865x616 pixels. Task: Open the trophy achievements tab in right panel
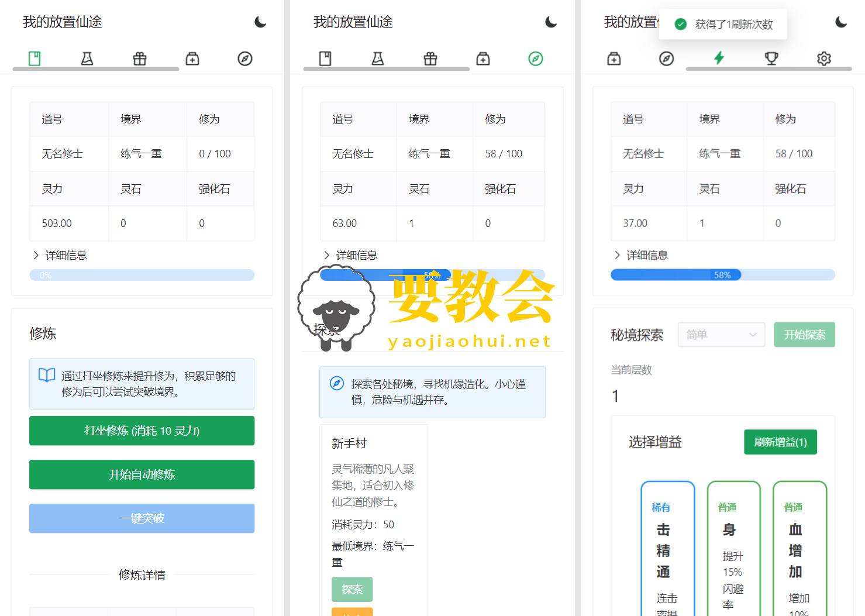point(771,58)
